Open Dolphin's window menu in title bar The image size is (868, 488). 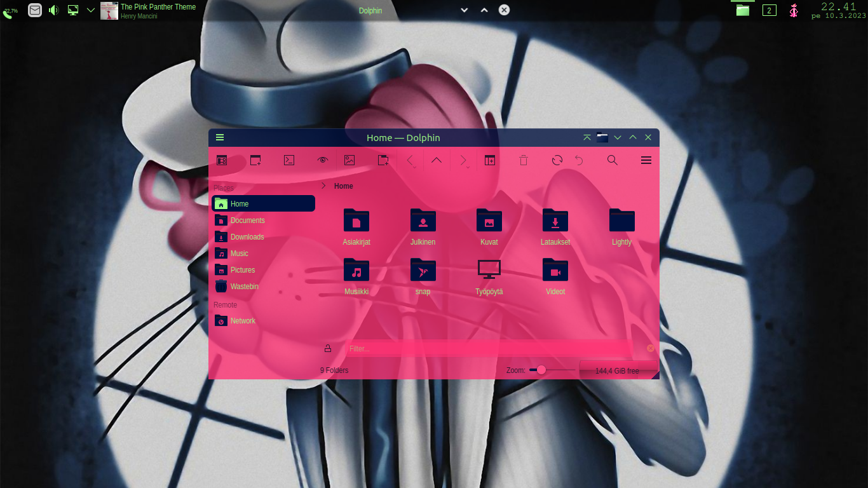point(220,138)
